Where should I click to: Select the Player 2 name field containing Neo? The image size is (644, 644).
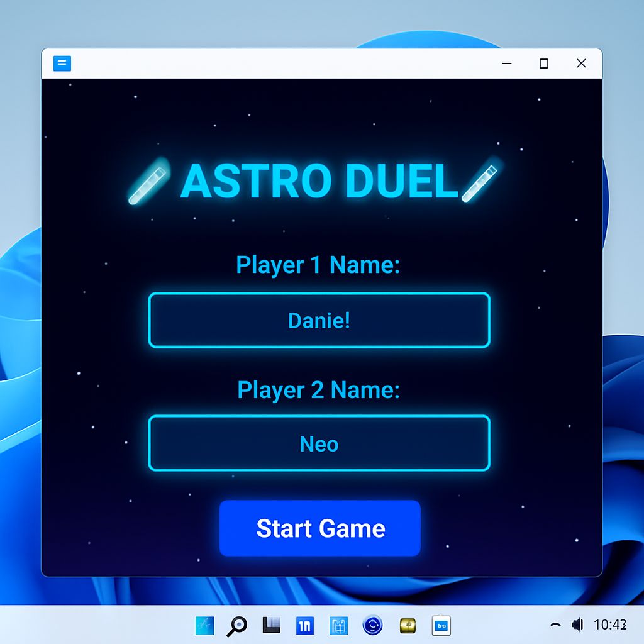point(319,443)
